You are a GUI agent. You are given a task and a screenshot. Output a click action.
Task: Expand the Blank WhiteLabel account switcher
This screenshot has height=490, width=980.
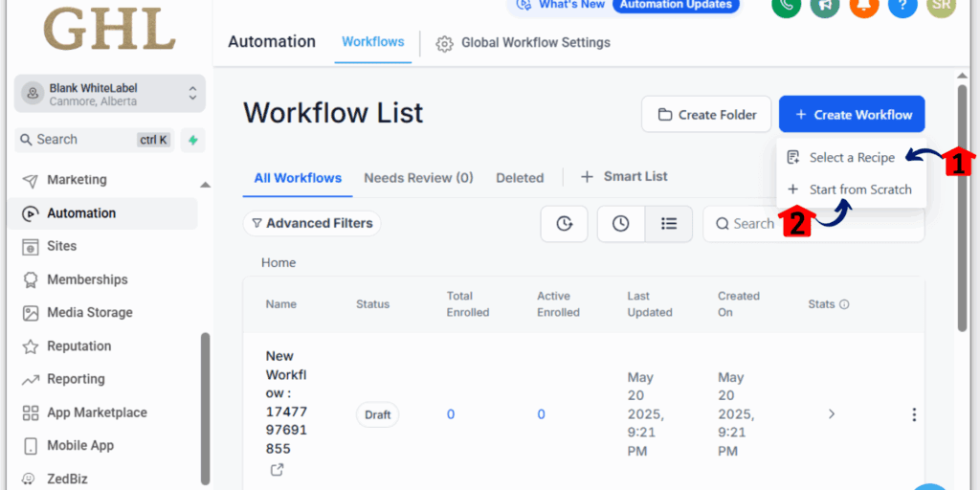tap(110, 94)
